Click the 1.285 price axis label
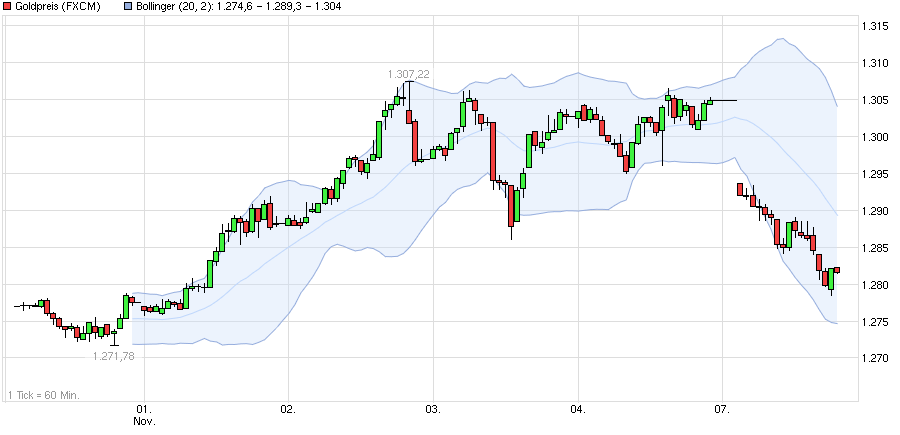This screenshot has height=435, width=900. 878,248
